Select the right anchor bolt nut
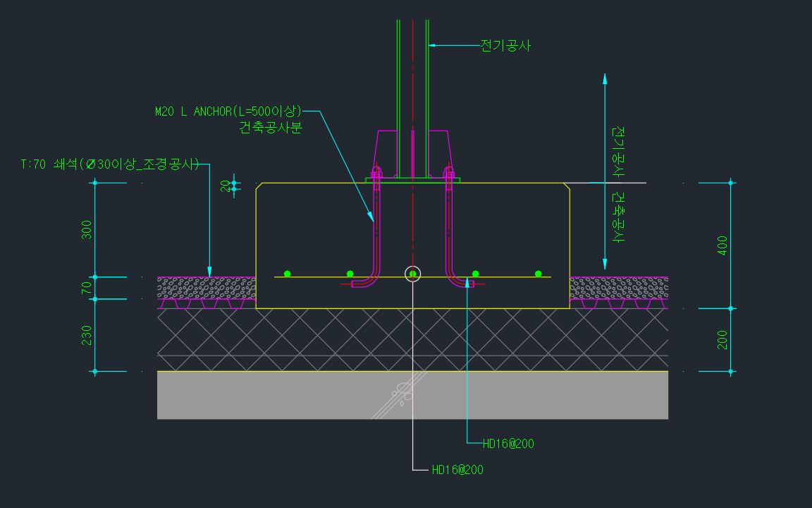Viewport: 812px width, 508px height. coord(449,173)
